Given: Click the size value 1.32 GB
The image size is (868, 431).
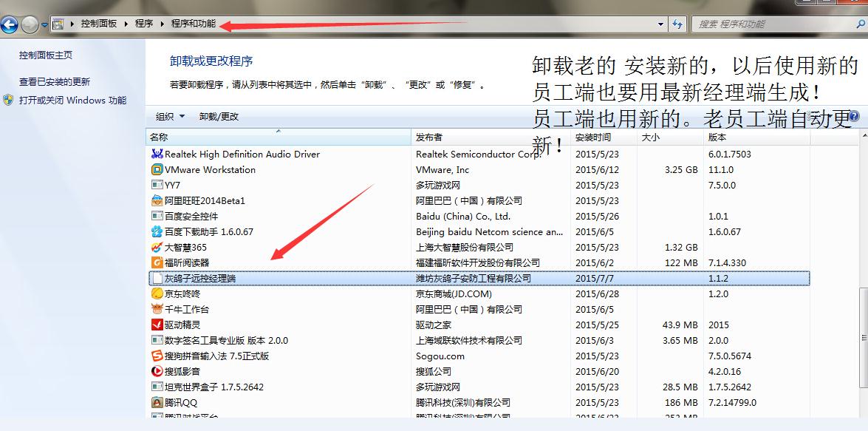Looking at the screenshot, I should coord(681,247).
